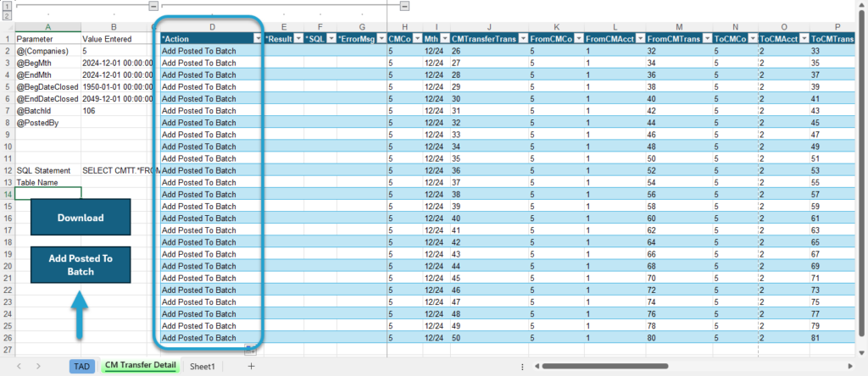Select the @BatchId value cell 106
The height and width of the screenshot is (376, 868).
[114, 111]
